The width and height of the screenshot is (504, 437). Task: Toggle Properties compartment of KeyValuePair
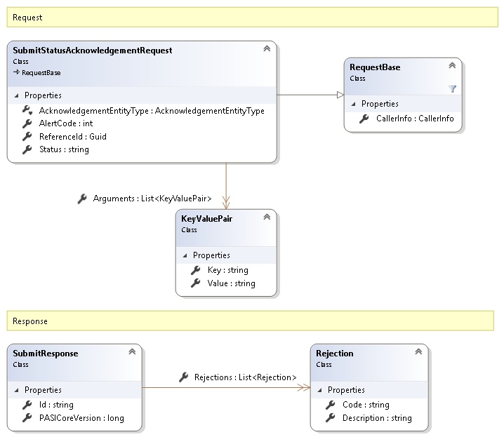[x=186, y=255]
